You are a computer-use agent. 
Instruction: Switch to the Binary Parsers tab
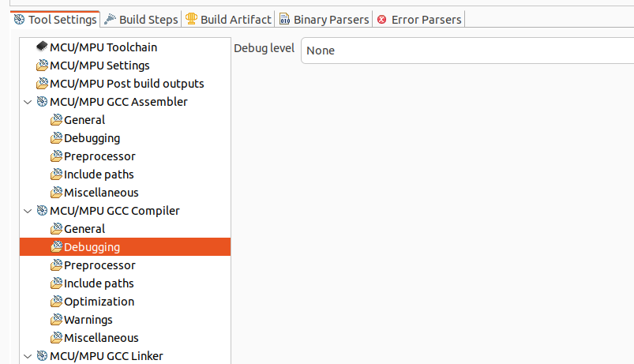(325, 19)
